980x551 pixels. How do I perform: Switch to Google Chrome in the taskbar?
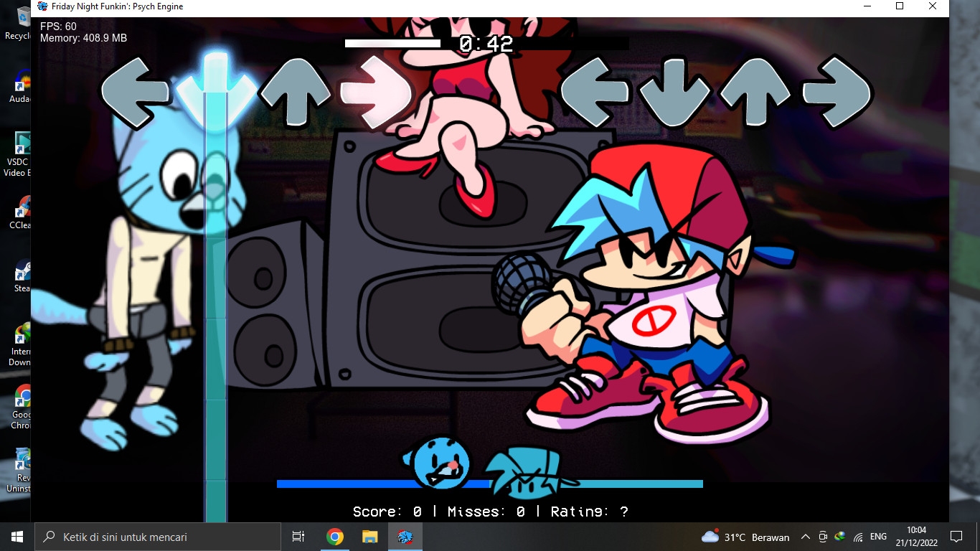(x=334, y=537)
